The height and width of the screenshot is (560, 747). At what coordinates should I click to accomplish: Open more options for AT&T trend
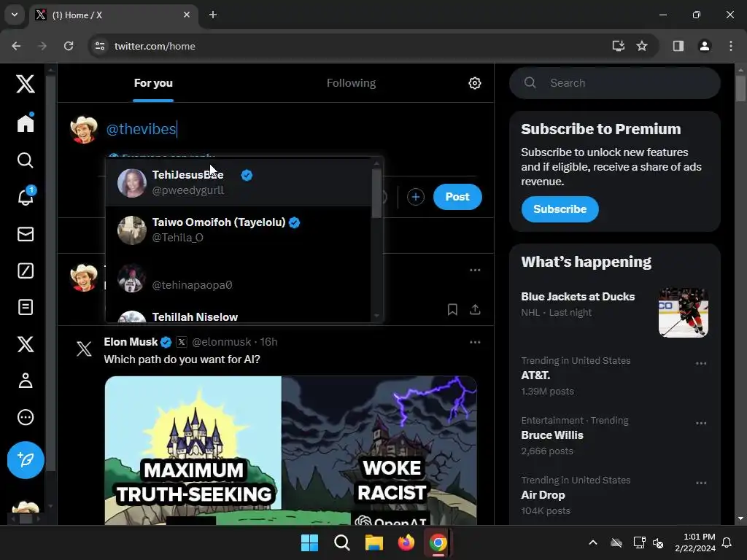701,363
